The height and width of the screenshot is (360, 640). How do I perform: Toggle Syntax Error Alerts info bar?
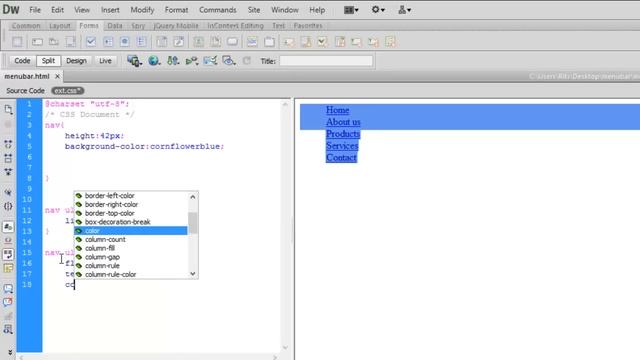[x=8, y=268]
